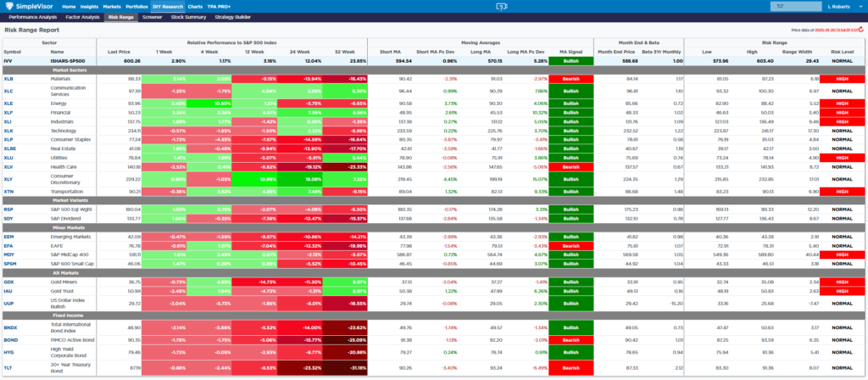Image resolution: width=868 pixels, height=380 pixels.
Task: Open the IVV symbol link
Action: 7,61
